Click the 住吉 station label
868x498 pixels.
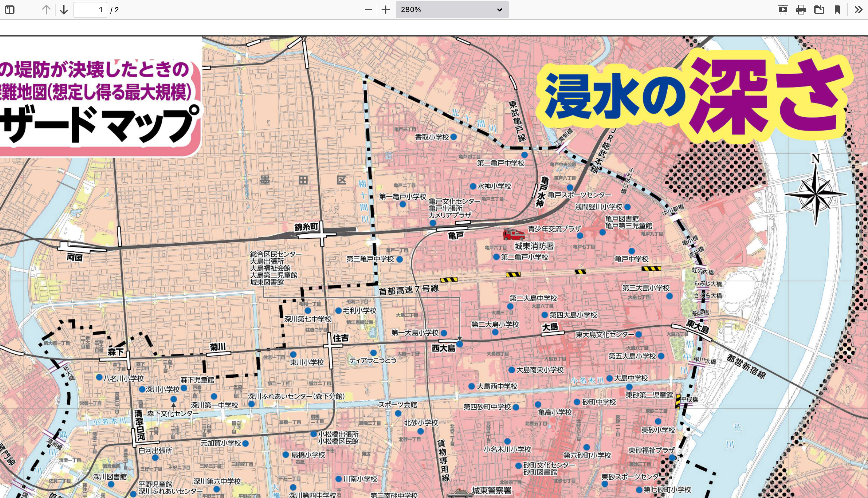tap(341, 338)
